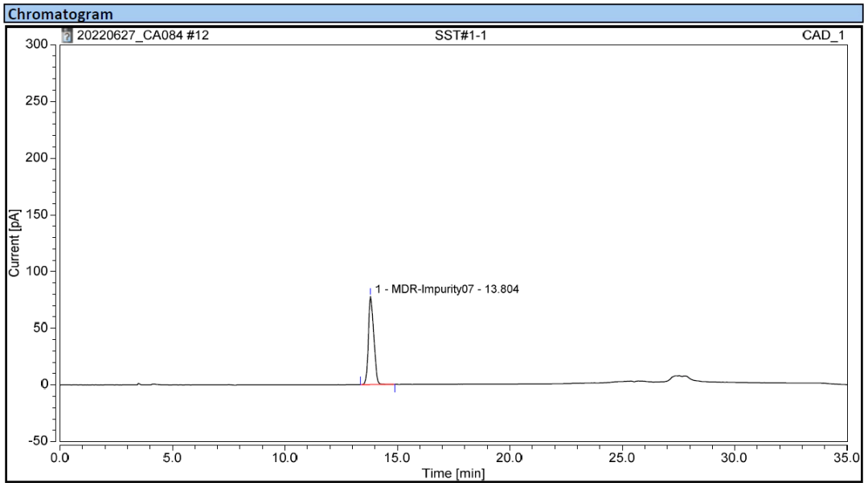This screenshot has height=483, width=868.
Task: Click the -50 y-axis tick label
Action: click(38, 441)
